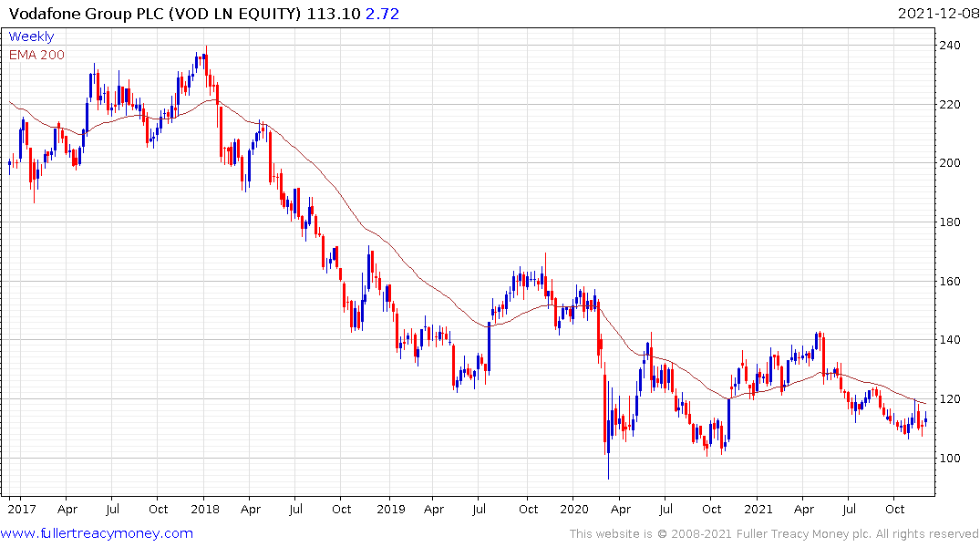Click the chart date 2021-12-08
Viewport: 980px width, 547px height.
click(938, 13)
